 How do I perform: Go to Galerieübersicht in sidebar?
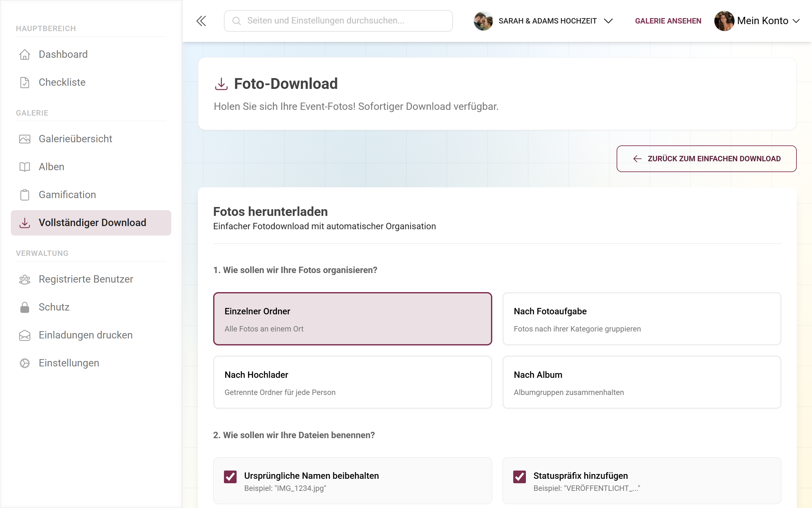click(91, 139)
